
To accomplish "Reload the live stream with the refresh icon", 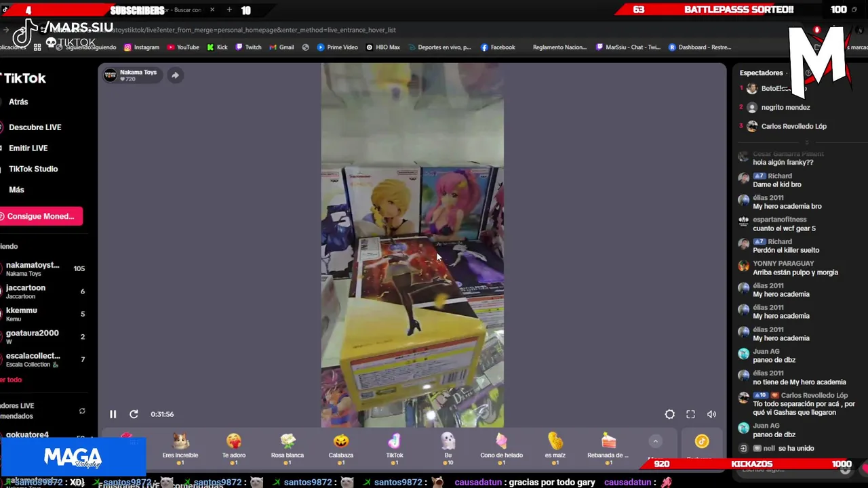I will (x=134, y=414).
